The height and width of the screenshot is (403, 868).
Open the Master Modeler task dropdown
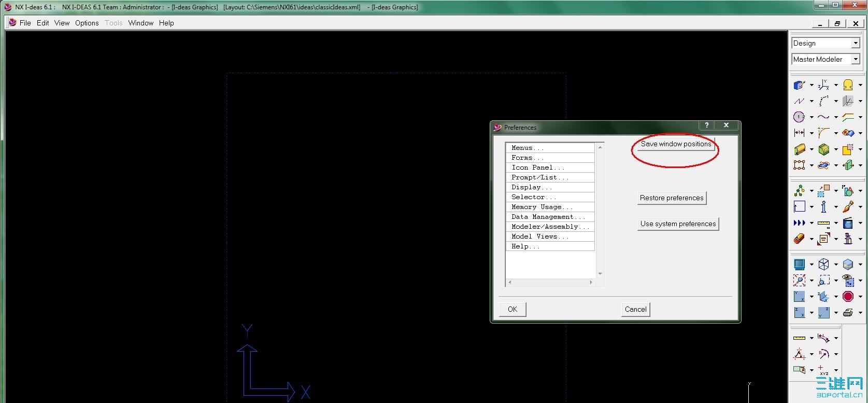tap(856, 59)
